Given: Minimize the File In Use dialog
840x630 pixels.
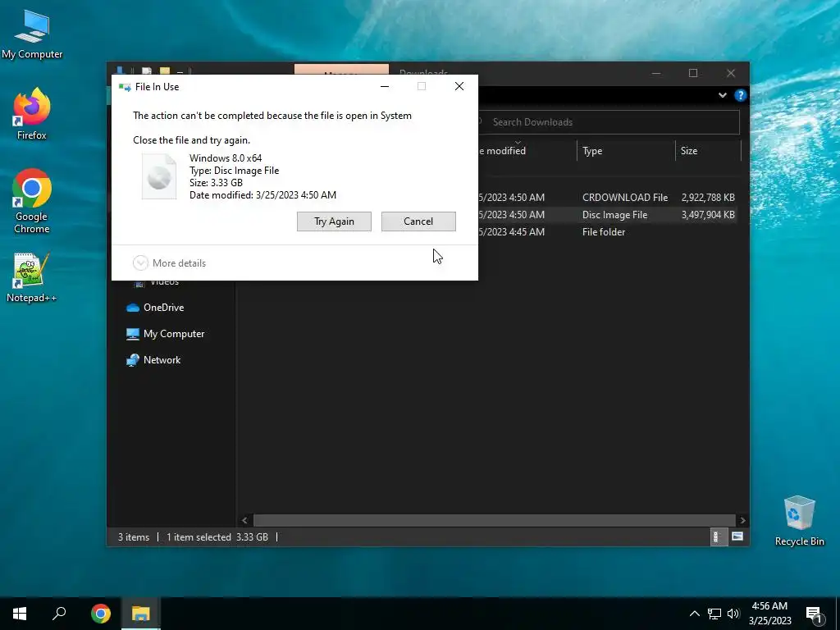Looking at the screenshot, I should pyautogui.click(x=385, y=86).
